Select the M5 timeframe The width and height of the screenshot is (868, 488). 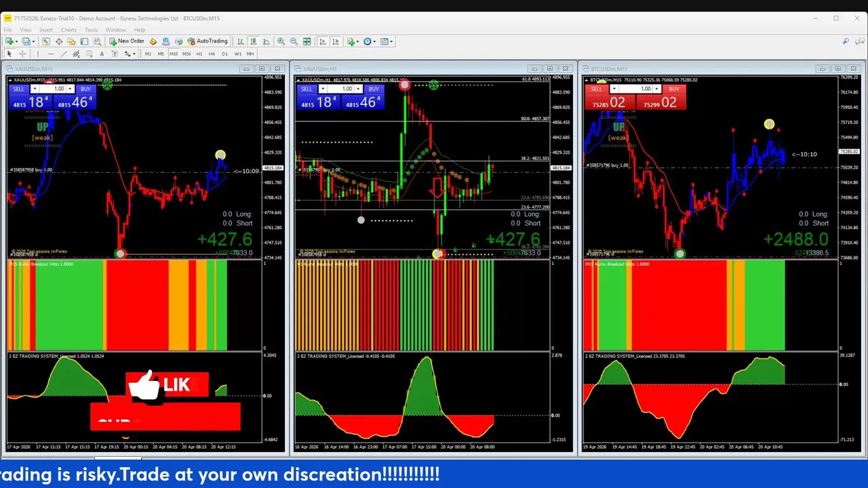tap(161, 54)
